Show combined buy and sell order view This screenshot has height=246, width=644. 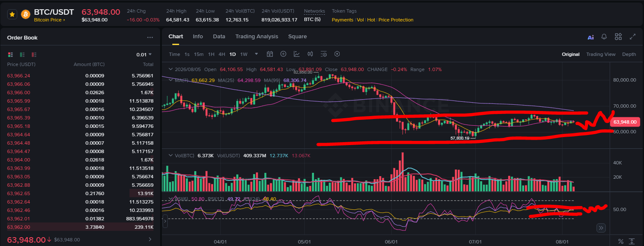[x=11, y=54]
